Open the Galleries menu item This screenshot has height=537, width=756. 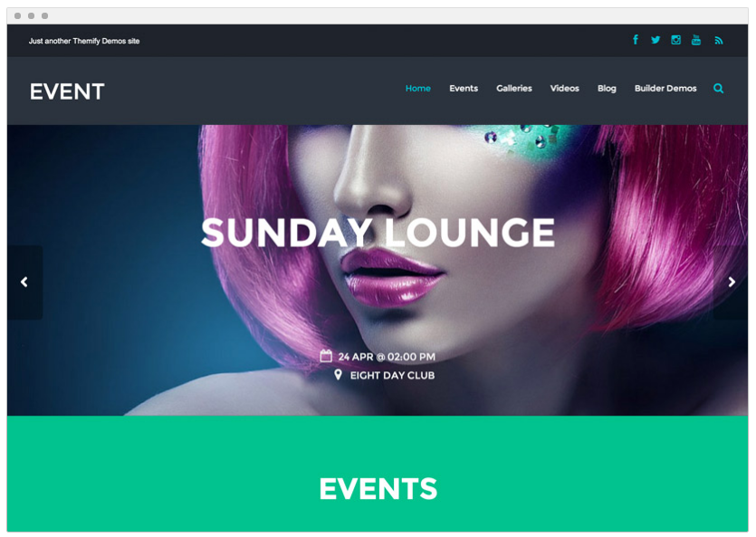[514, 88]
